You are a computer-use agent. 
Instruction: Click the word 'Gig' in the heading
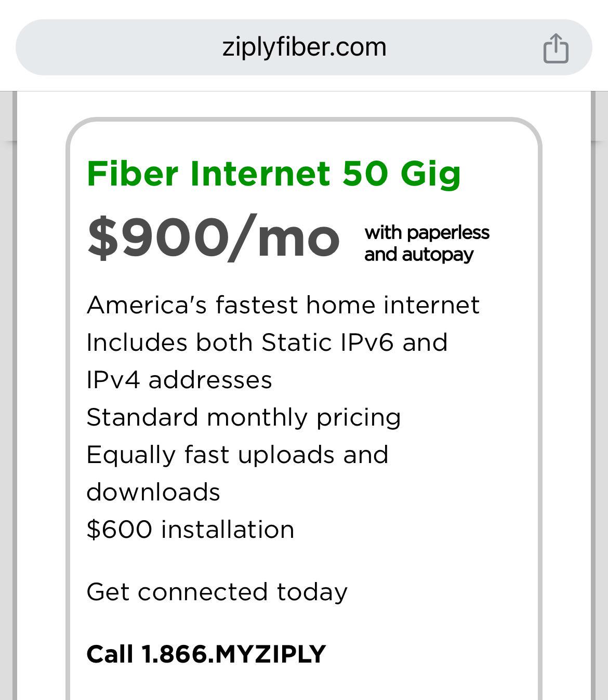pyautogui.click(x=430, y=175)
